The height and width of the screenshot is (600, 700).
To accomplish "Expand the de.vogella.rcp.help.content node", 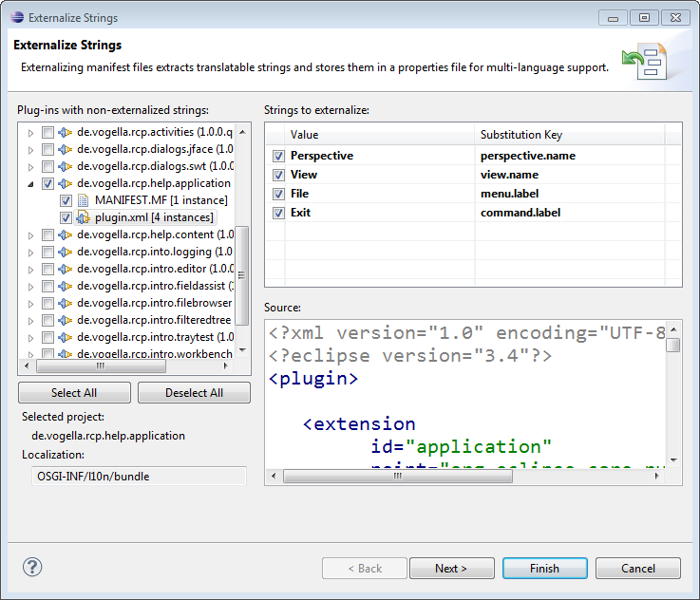I will click(30, 235).
